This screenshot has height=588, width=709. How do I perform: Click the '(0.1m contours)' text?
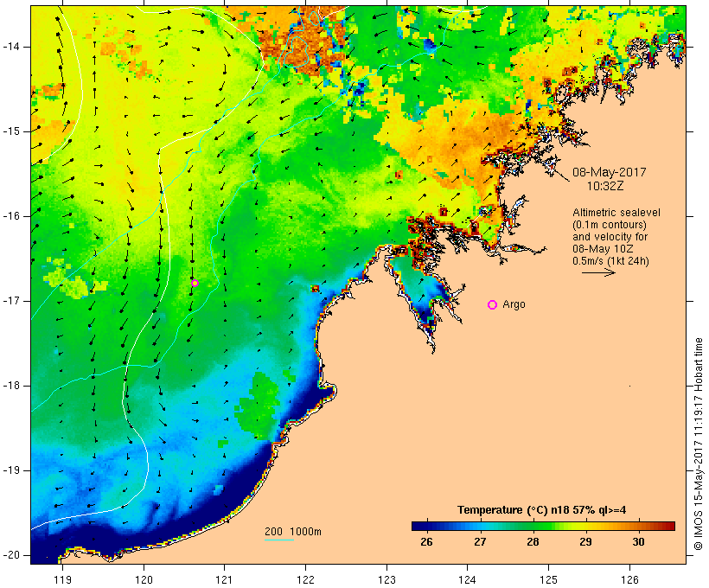click(609, 225)
